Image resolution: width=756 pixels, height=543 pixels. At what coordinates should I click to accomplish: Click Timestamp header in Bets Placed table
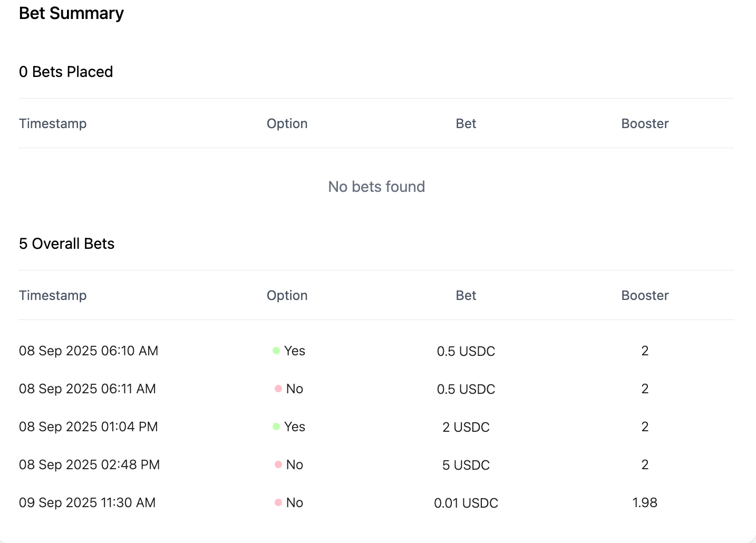(53, 123)
